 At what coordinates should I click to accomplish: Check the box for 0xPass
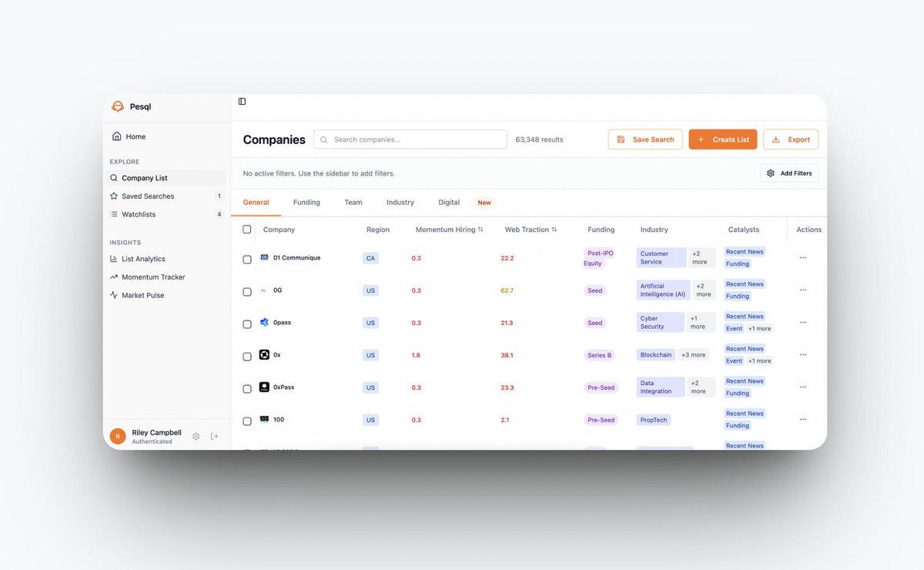[x=247, y=389]
